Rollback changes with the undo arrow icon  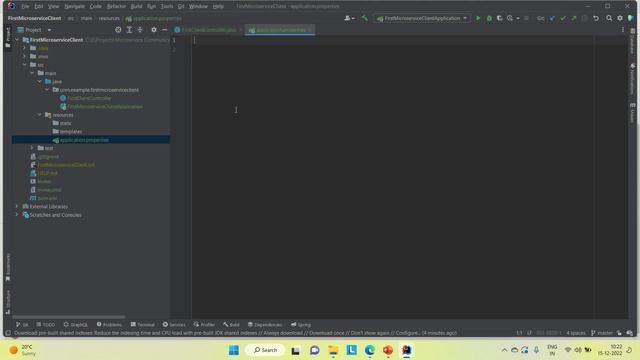(596, 18)
